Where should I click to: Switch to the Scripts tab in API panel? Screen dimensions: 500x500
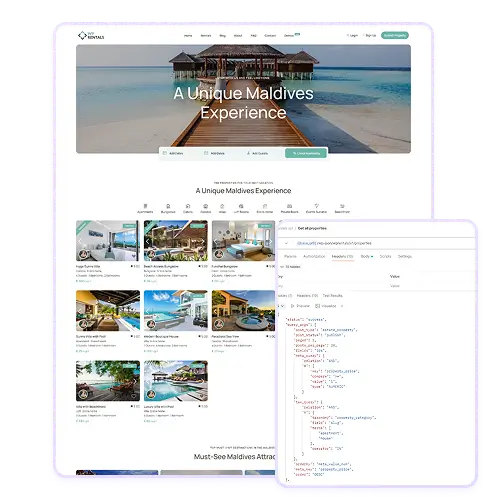coord(385,256)
